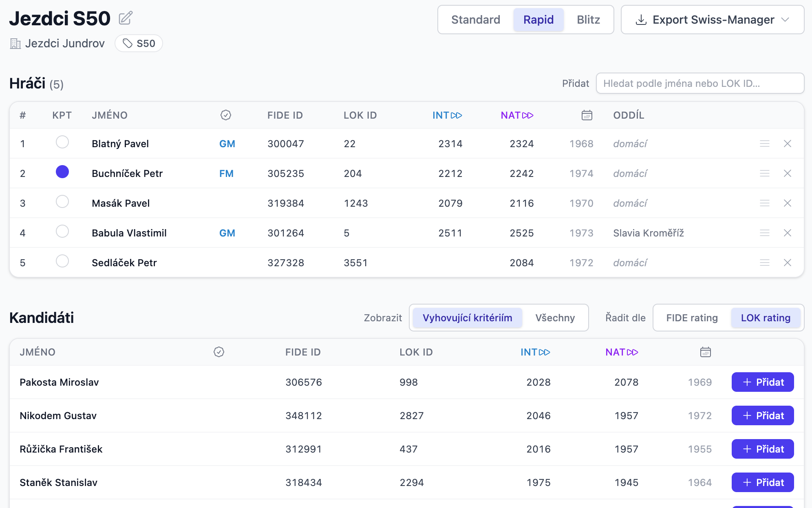812x508 pixels.
Task: Click the drag handle for Masák Pavel
Action: [x=765, y=203]
